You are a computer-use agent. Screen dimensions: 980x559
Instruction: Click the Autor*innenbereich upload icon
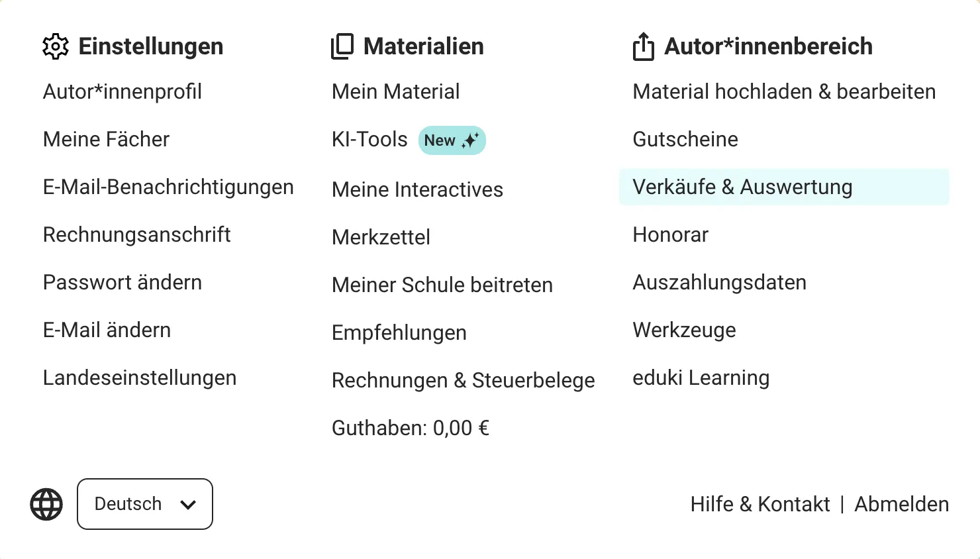tap(643, 46)
